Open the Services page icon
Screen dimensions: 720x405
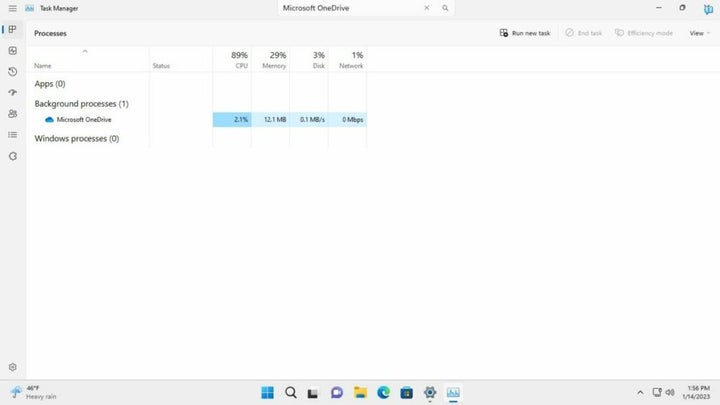tap(12, 156)
